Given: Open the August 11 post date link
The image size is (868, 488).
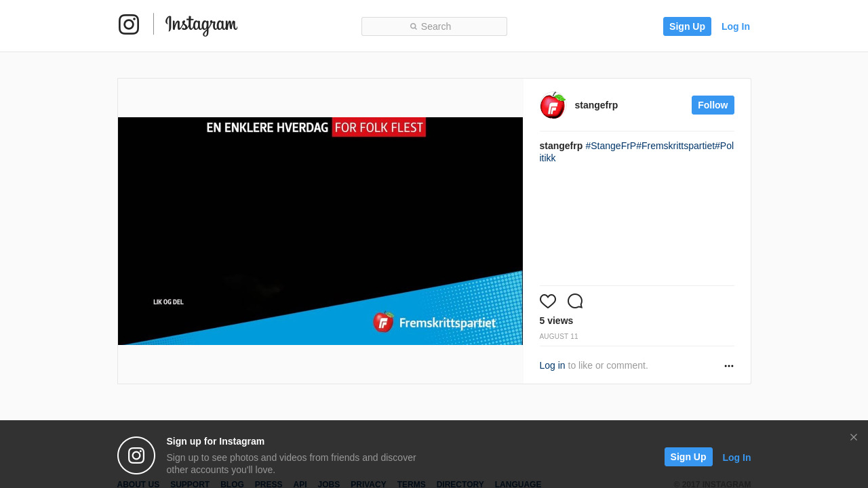Looking at the screenshot, I should (559, 337).
